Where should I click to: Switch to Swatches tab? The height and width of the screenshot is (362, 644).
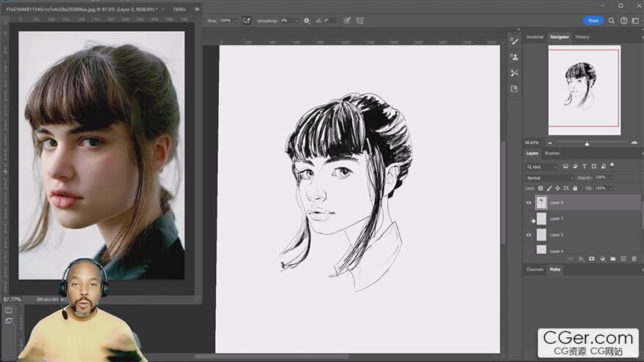(x=535, y=37)
